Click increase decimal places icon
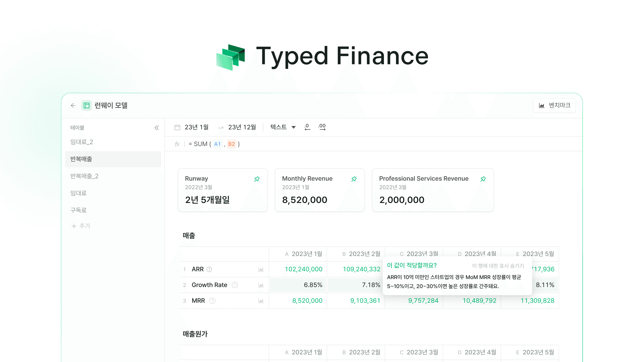 322,127
